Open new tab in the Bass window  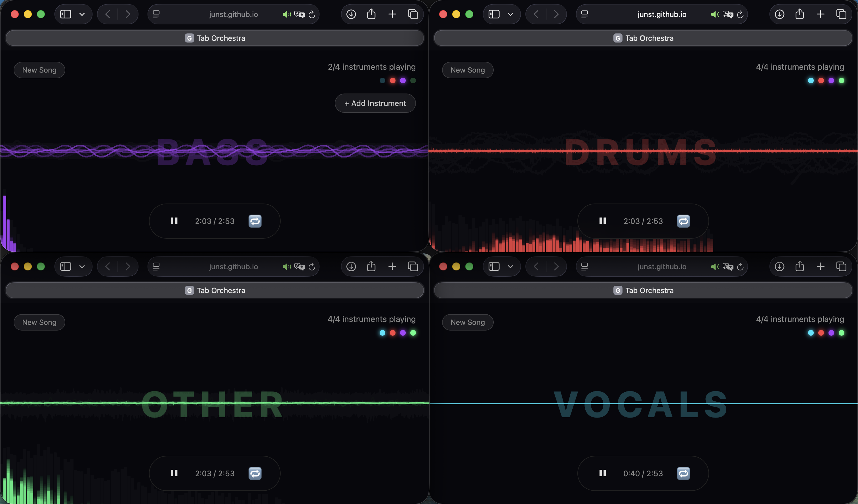[x=392, y=14]
